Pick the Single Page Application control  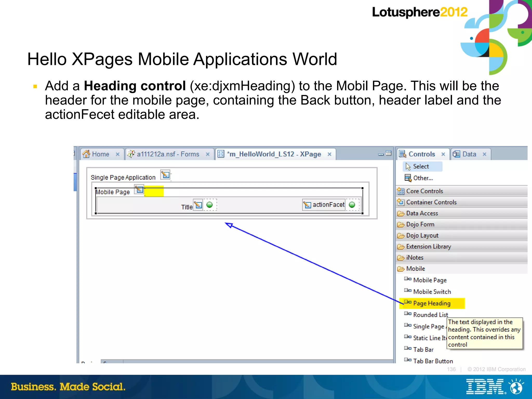[x=425, y=326]
